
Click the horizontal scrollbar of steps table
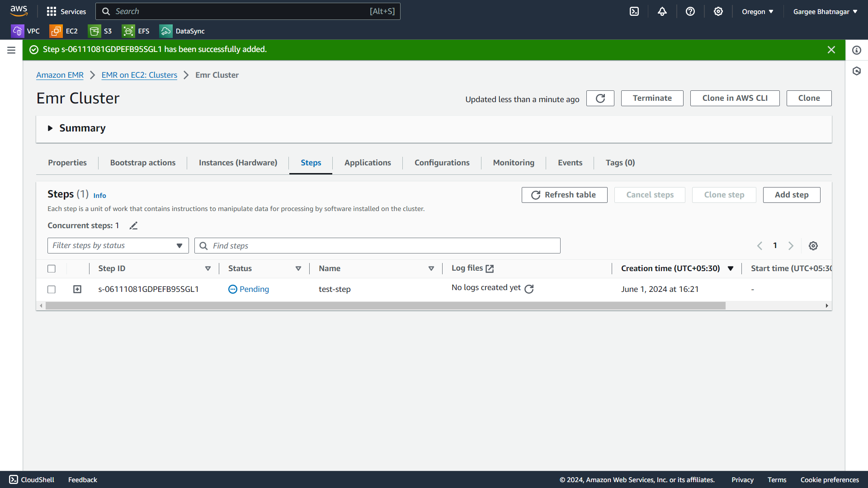coord(385,306)
